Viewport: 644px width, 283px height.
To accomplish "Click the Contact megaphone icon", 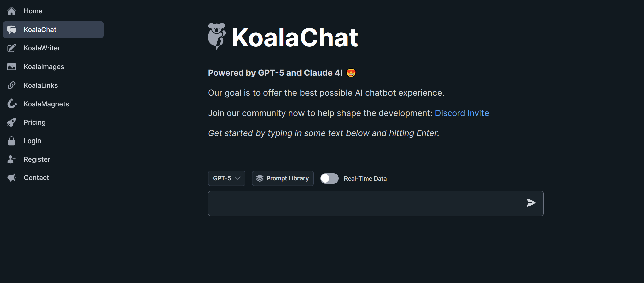I will click(x=11, y=178).
